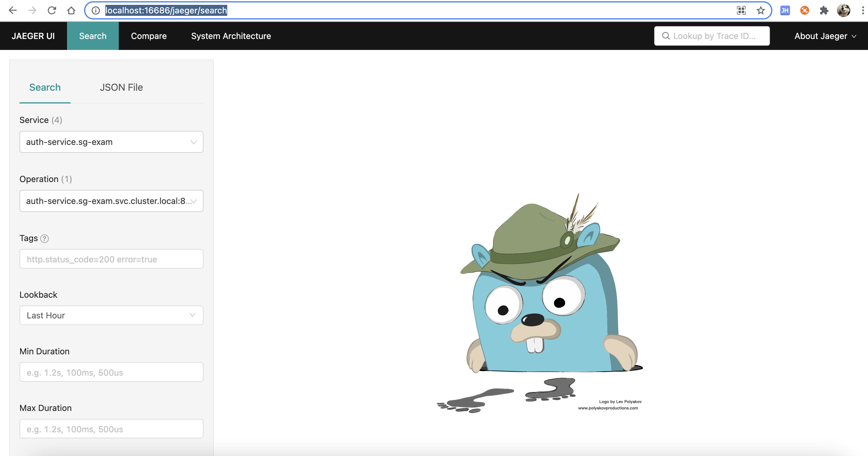Focus the Max Duration input
The image size is (868, 456).
click(111, 428)
